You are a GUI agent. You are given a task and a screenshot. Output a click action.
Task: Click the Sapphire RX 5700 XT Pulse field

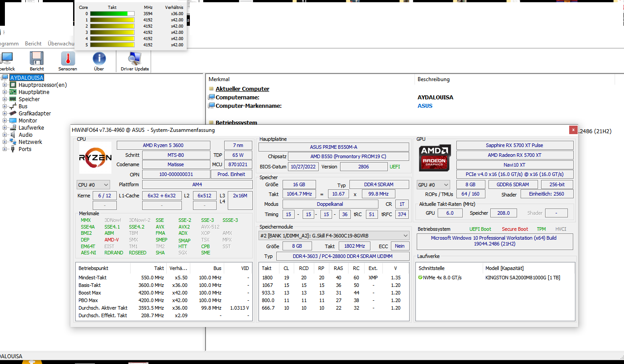[x=514, y=145]
